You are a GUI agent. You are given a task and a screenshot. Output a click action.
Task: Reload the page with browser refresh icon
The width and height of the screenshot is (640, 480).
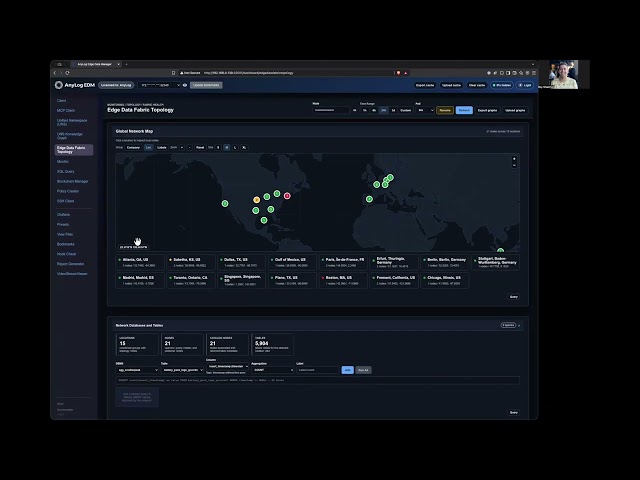tap(67, 73)
